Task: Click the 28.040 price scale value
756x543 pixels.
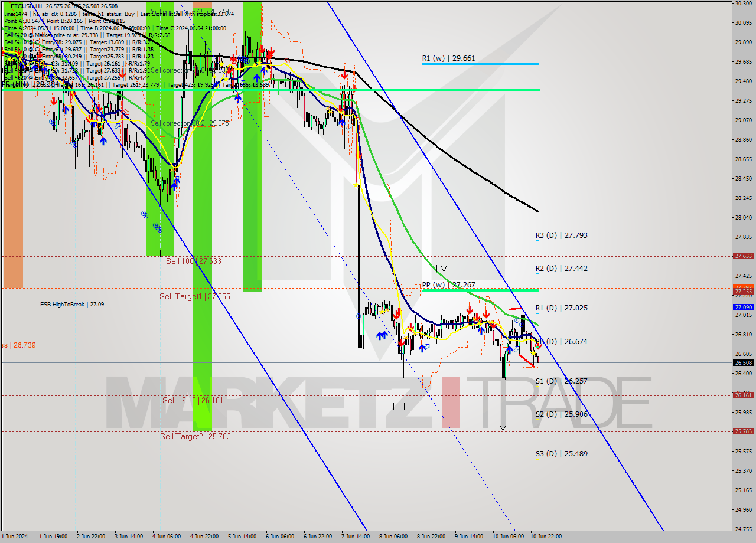Action: point(743,218)
